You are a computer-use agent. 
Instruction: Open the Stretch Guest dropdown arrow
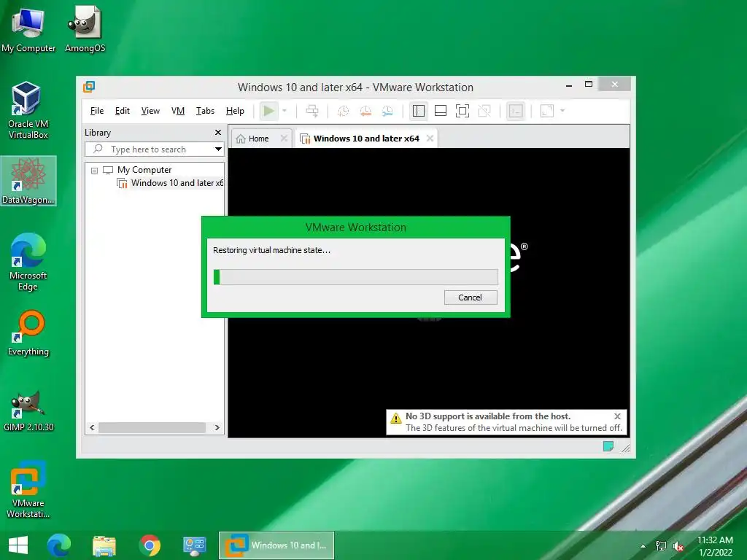click(562, 111)
